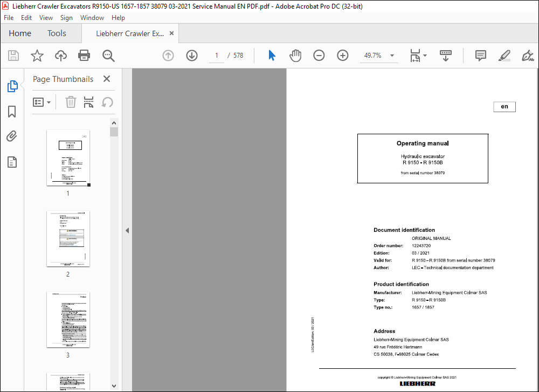This screenshot has width=539, height=392.
Task: Add document to starred favorites
Action: point(37,56)
